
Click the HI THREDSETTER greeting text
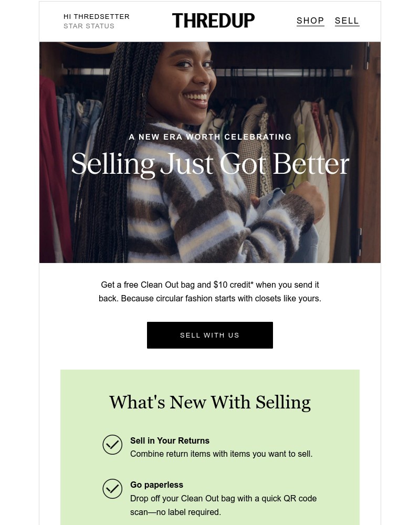(97, 16)
